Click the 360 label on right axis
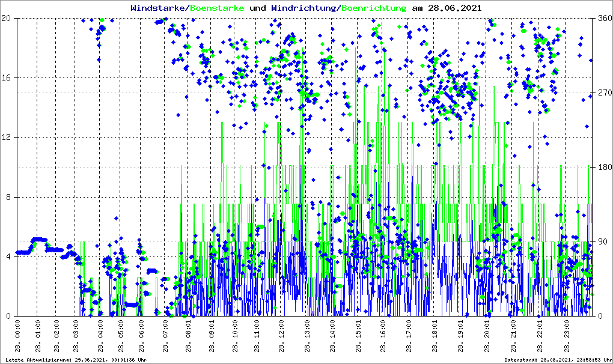 603,18
